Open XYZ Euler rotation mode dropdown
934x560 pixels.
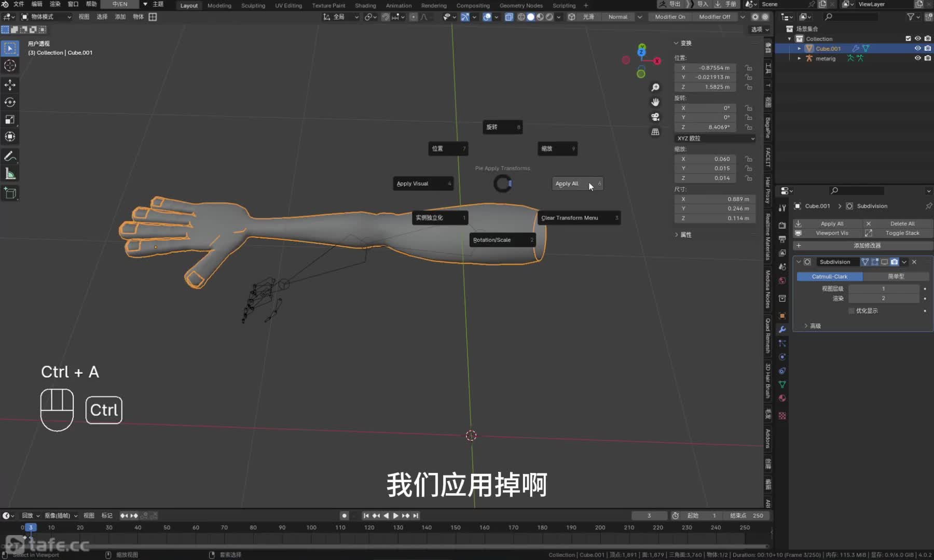pyautogui.click(x=715, y=138)
